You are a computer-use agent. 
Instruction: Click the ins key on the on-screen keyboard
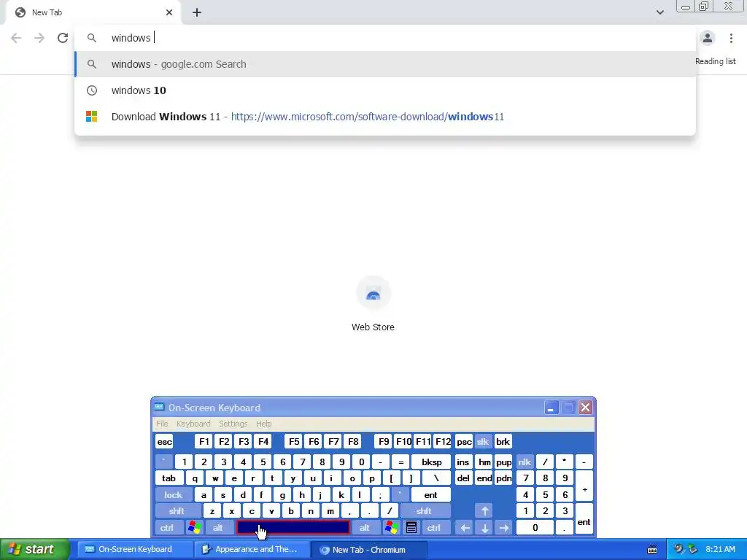[463, 462]
